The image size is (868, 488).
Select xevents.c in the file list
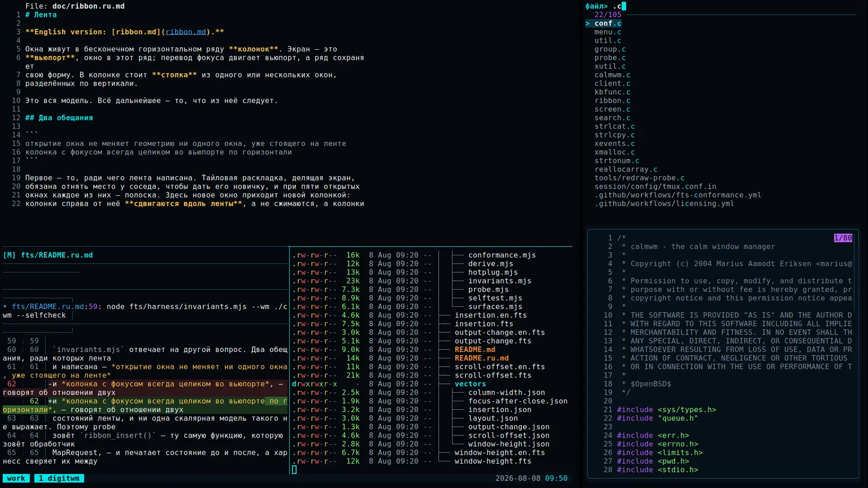pyautogui.click(x=615, y=144)
